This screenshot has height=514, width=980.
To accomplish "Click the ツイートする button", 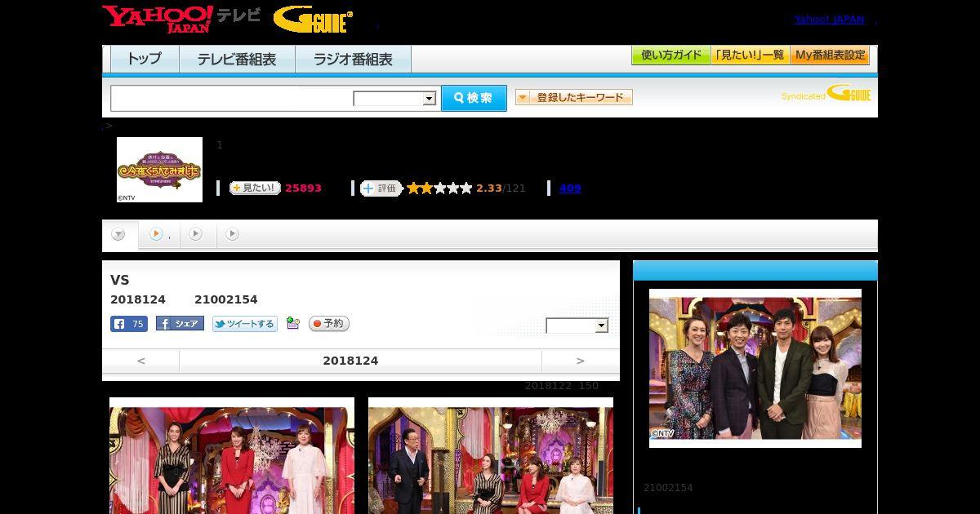I will click(245, 324).
